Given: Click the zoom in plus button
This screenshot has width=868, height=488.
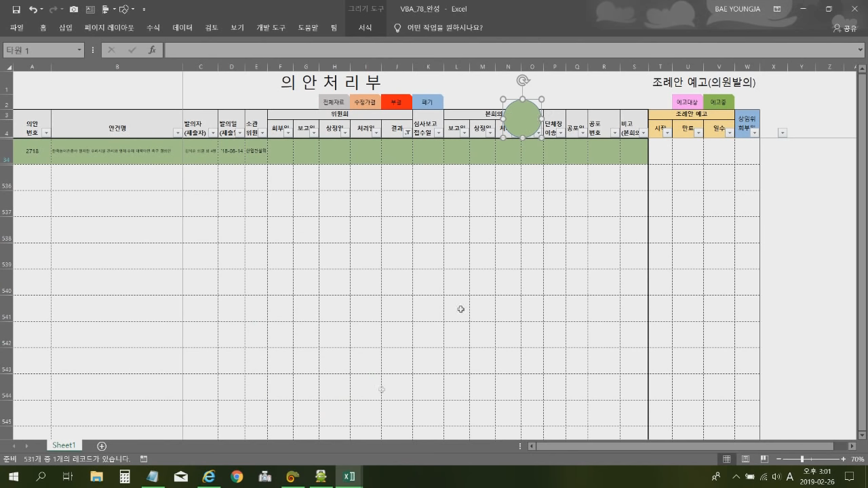Looking at the screenshot, I should 844,459.
